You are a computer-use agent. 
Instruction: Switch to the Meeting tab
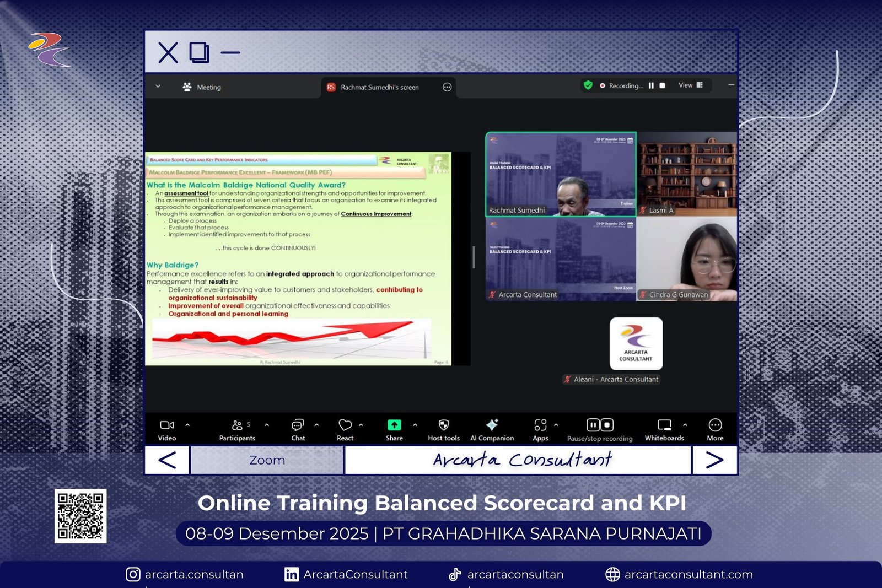coord(202,87)
